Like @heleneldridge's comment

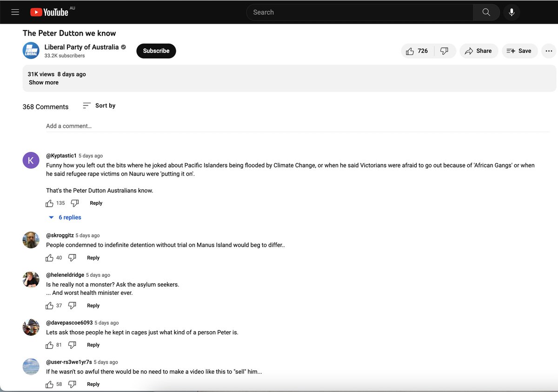[x=50, y=306]
